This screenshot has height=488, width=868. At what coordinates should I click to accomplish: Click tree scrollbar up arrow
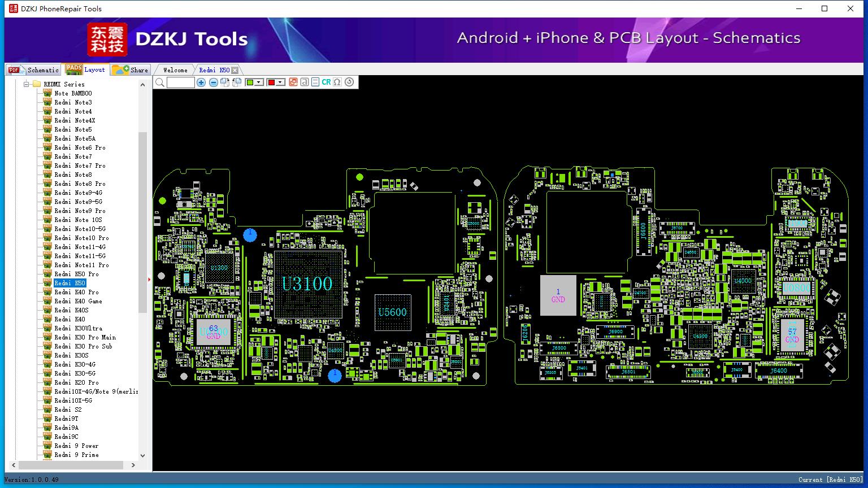pyautogui.click(x=142, y=84)
